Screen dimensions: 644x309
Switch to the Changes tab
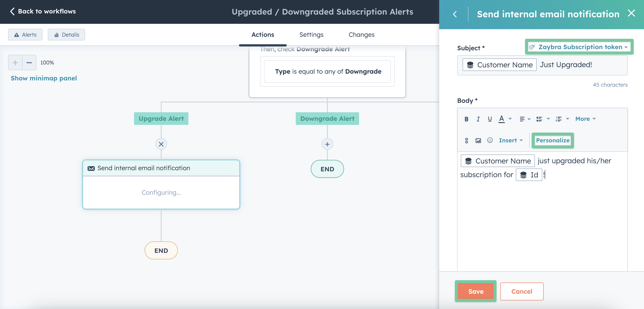click(362, 35)
